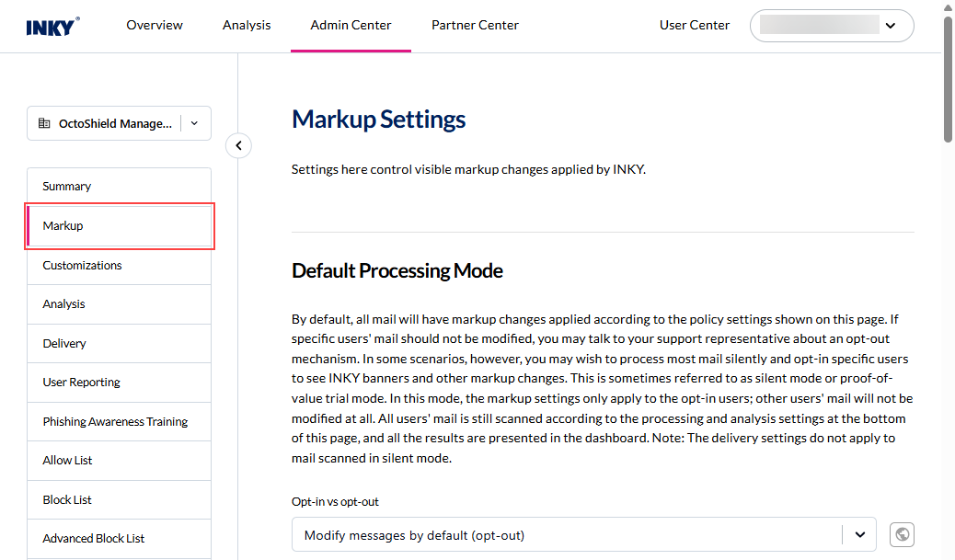Collapse the sidebar with the chevron button
This screenshot has height=560, width=955.
238,145
